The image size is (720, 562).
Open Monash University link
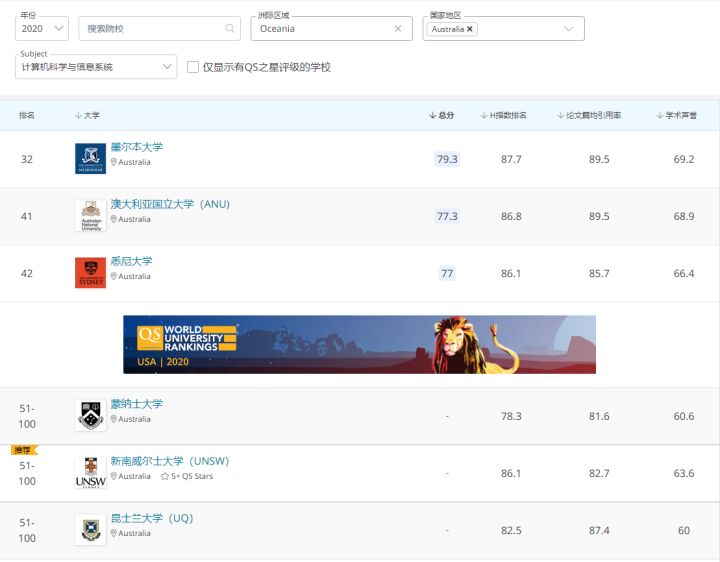pyautogui.click(x=136, y=404)
